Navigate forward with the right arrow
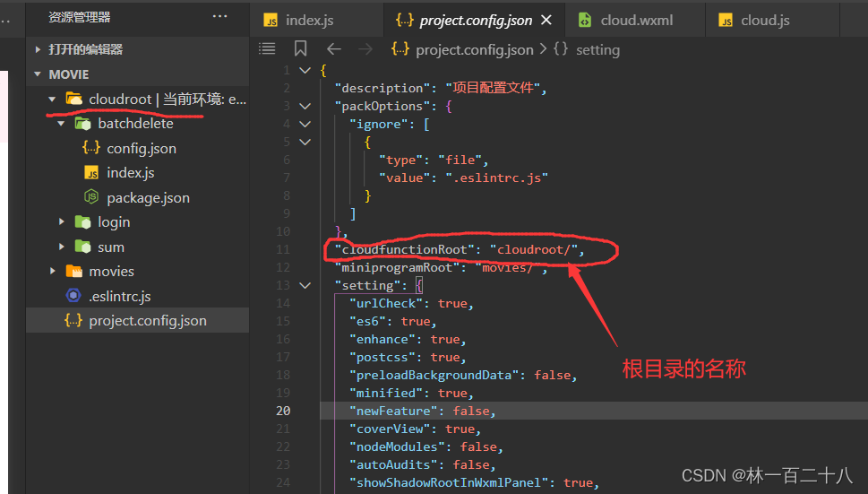The width and height of the screenshot is (868, 494). [365, 49]
